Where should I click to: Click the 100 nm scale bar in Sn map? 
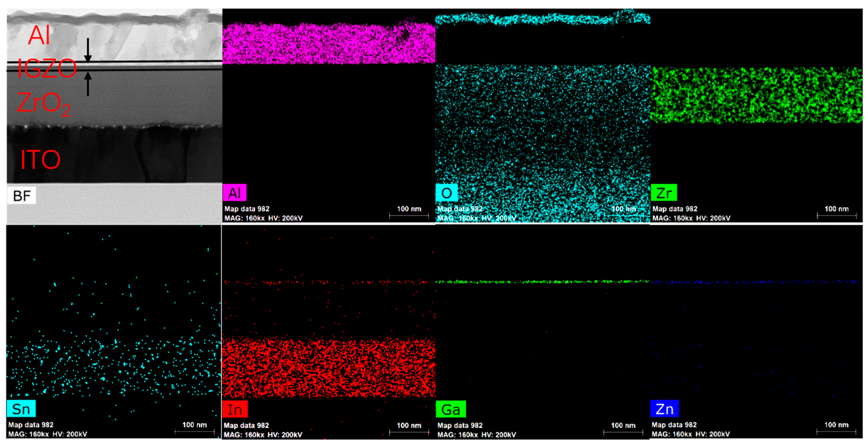195,431
